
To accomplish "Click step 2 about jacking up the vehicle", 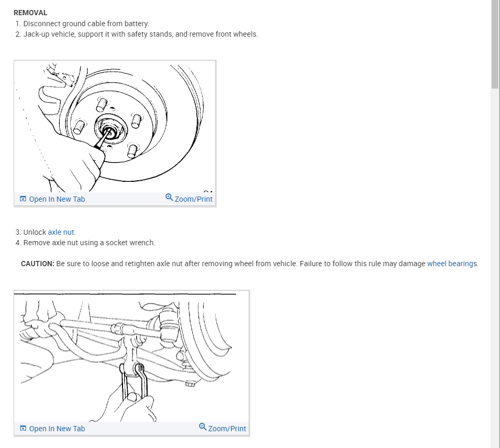I will tap(137, 34).
